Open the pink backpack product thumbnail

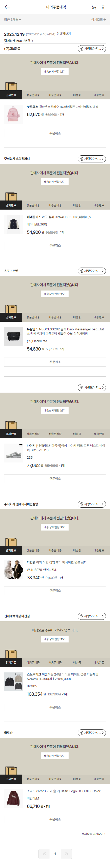pos(13,114)
